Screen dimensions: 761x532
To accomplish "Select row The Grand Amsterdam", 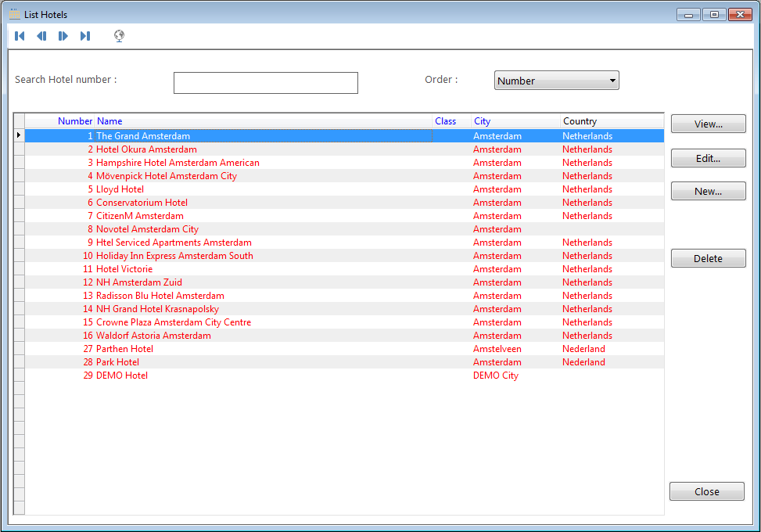I will (344, 136).
